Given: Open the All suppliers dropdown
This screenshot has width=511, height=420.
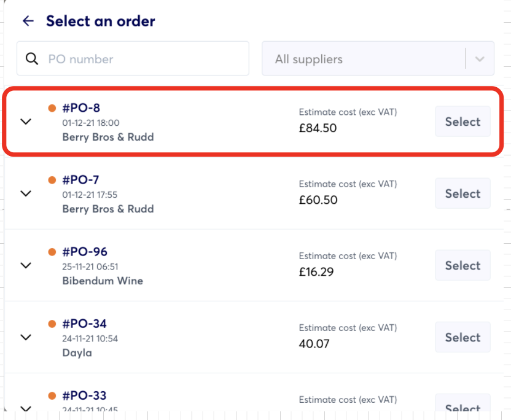Looking at the screenshot, I should coord(364,59).
